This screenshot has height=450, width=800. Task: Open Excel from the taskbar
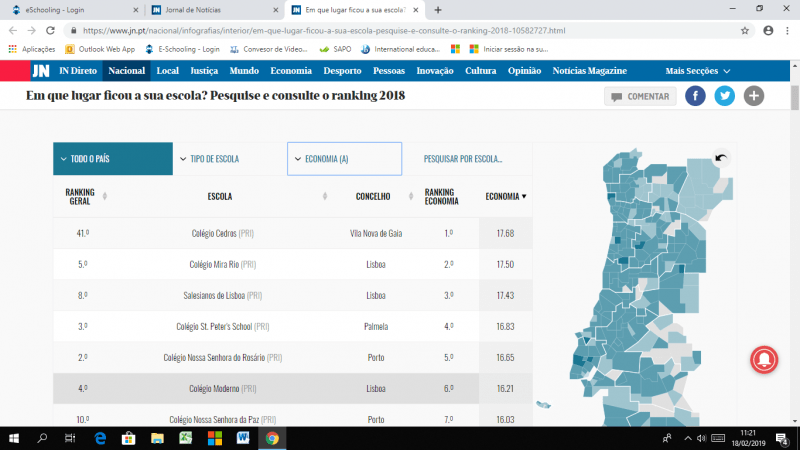pyautogui.click(x=186, y=438)
